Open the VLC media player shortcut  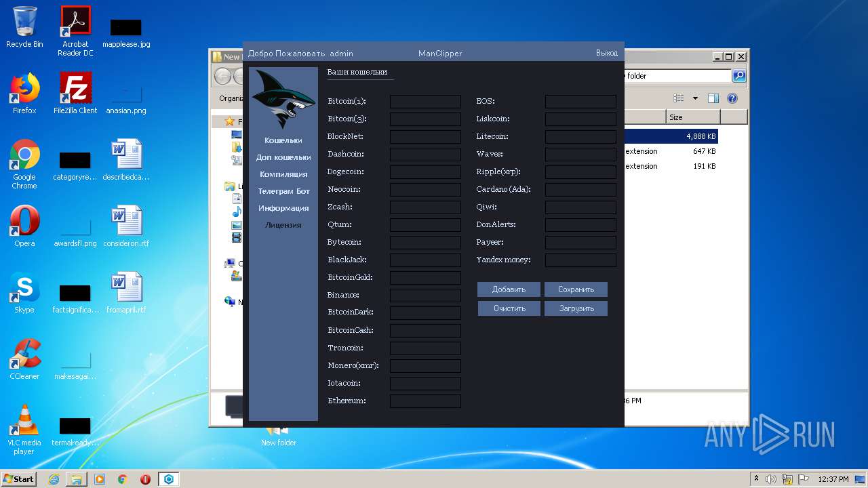[x=24, y=430]
